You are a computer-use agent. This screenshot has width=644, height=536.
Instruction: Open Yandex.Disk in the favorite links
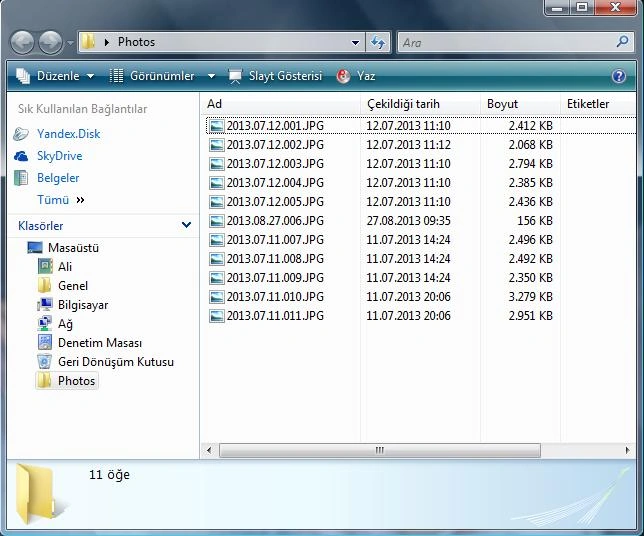[x=68, y=134]
